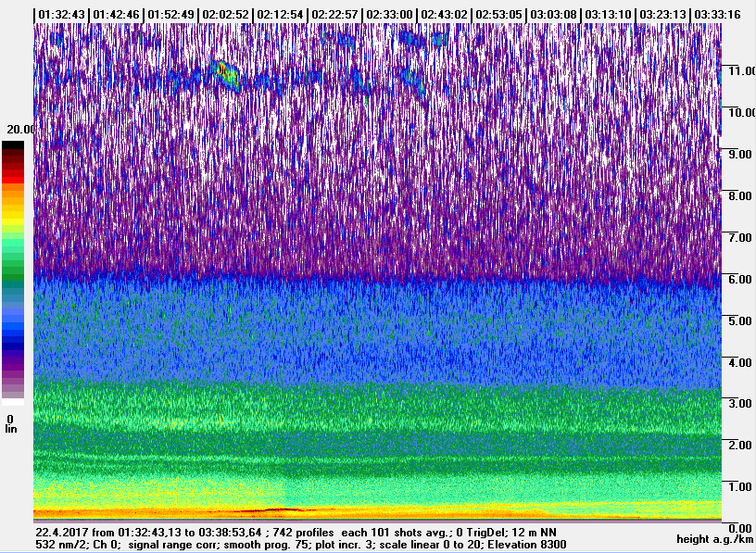Click the 'height a.g./km' axis caption
756x553 pixels.
click(x=715, y=539)
